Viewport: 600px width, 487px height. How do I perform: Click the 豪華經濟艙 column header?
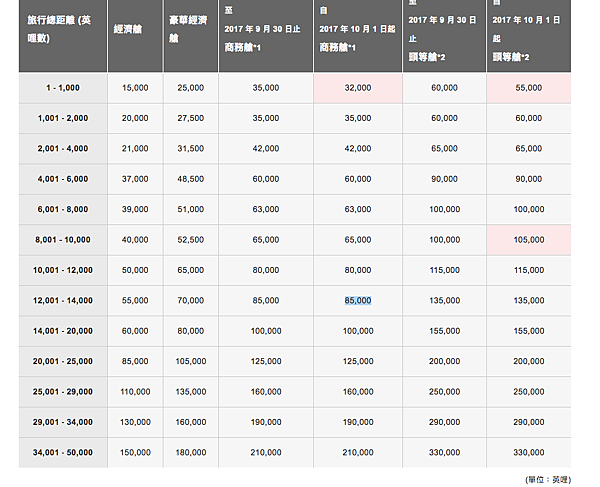coord(191,36)
